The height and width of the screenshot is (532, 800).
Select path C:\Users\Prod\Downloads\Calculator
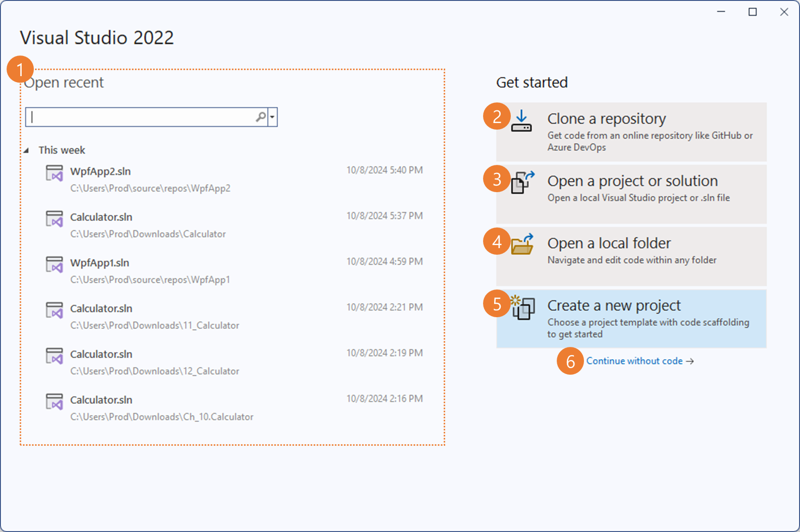(x=148, y=234)
